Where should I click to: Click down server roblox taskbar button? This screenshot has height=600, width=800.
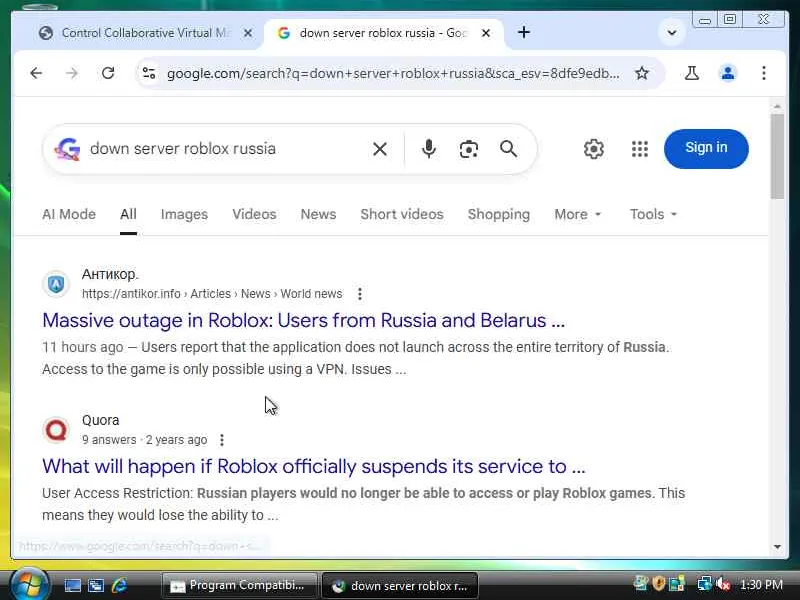coord(401,586)
